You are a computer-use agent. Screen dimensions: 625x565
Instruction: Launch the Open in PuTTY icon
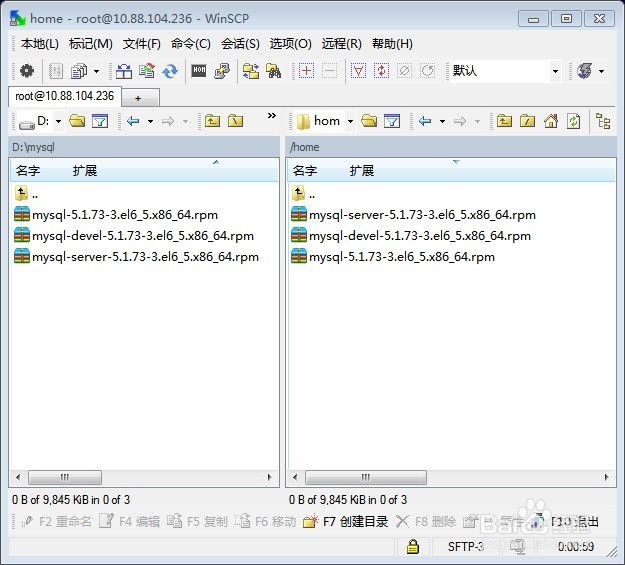click(x=222, y=71)
